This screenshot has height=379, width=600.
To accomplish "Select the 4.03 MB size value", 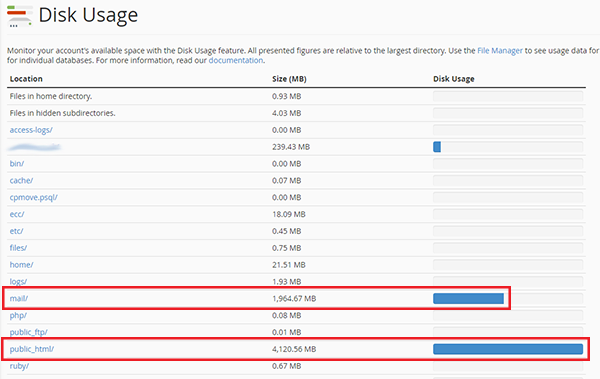I will pos(287,113).
